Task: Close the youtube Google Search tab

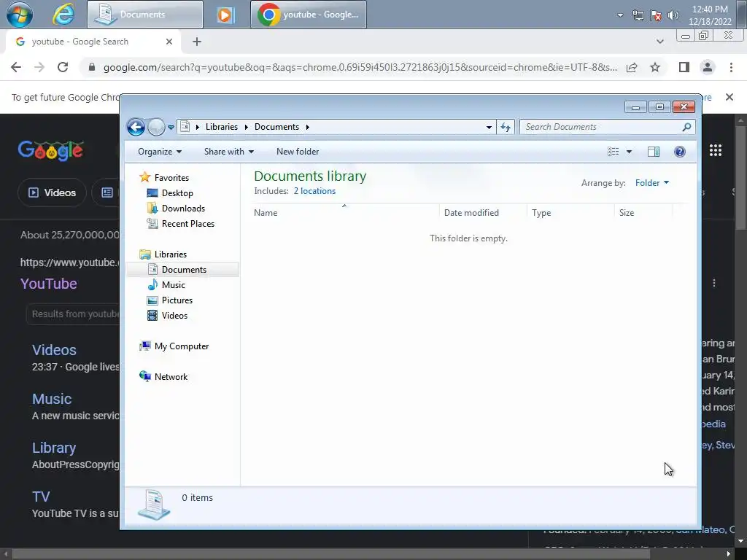Action: [x=169, y=42]
